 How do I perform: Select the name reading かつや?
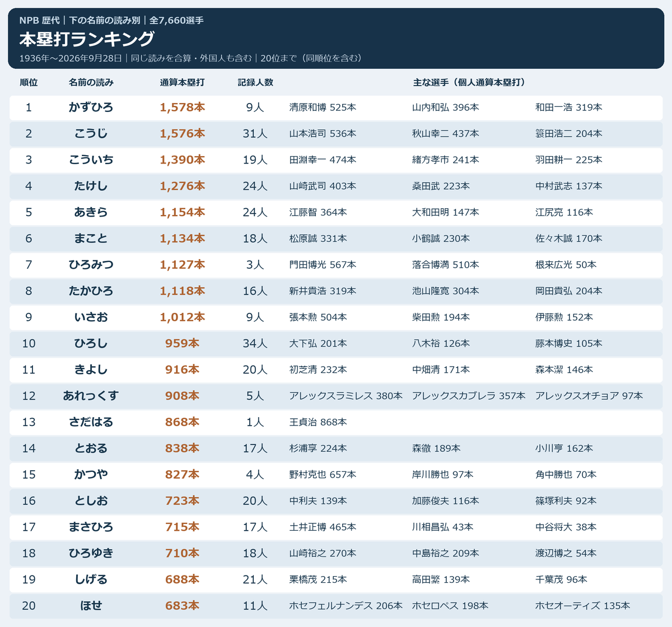point(91,475)
